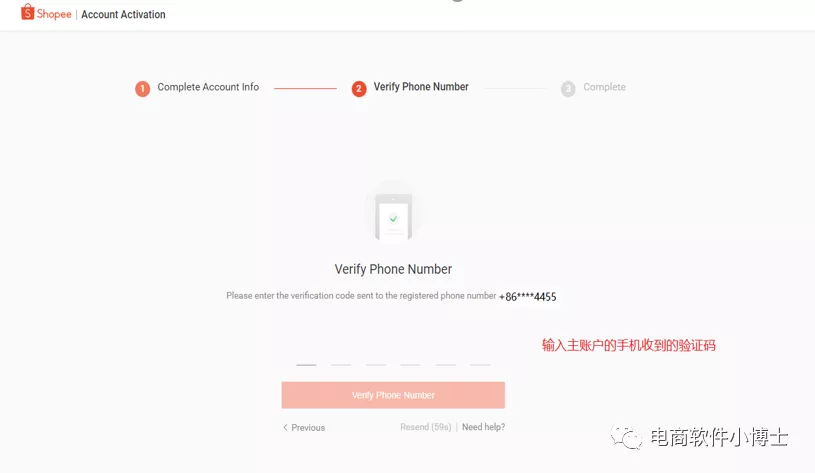This screenshot has width=815, height=473.
Task: Click the Complete Account Info step label
Action: [x=208, y=87]
